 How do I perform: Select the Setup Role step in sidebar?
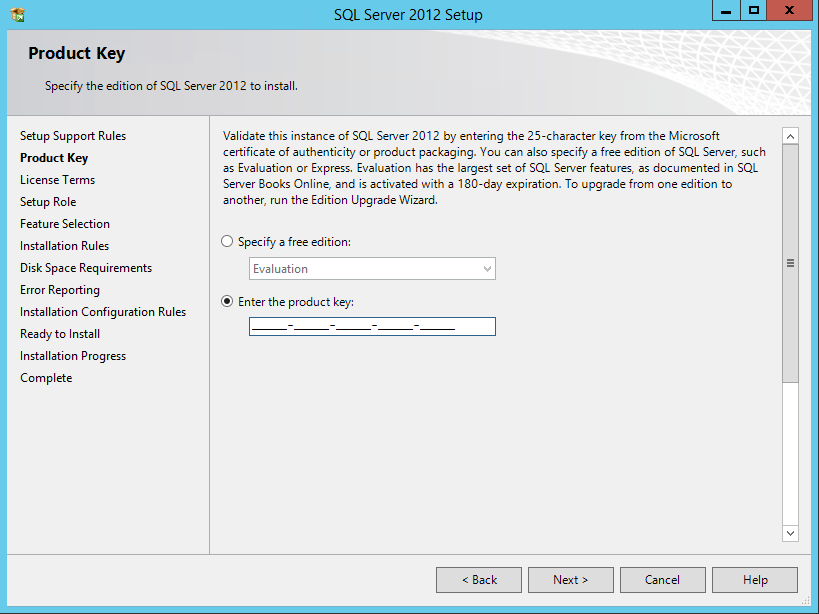tap(48, 202)
